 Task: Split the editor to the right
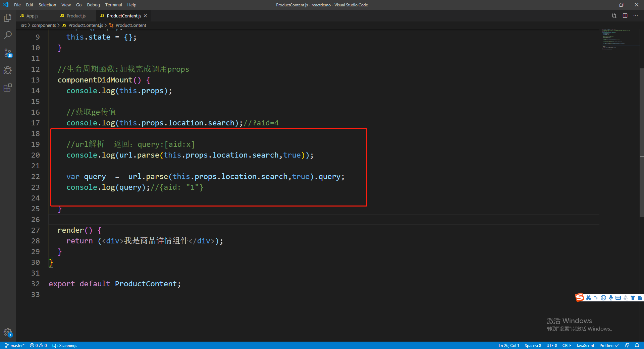(x=625, y=16)
